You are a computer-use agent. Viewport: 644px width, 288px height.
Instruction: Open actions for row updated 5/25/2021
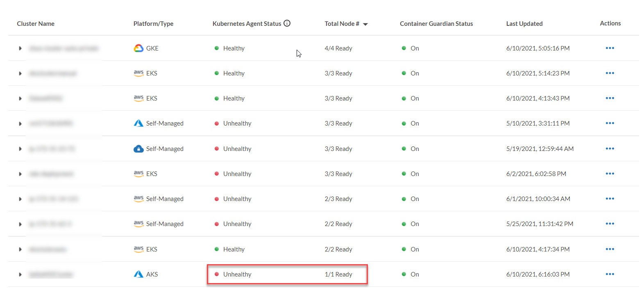click(x=610, y=224)
